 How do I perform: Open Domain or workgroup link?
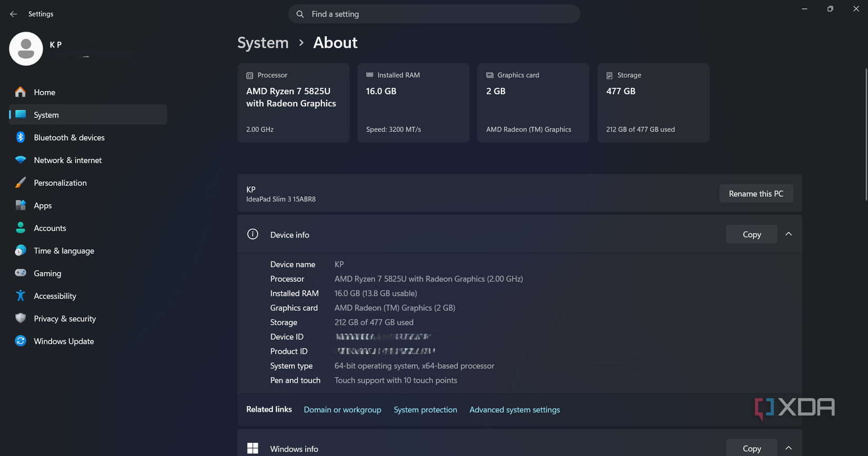[x=342, y=409]
